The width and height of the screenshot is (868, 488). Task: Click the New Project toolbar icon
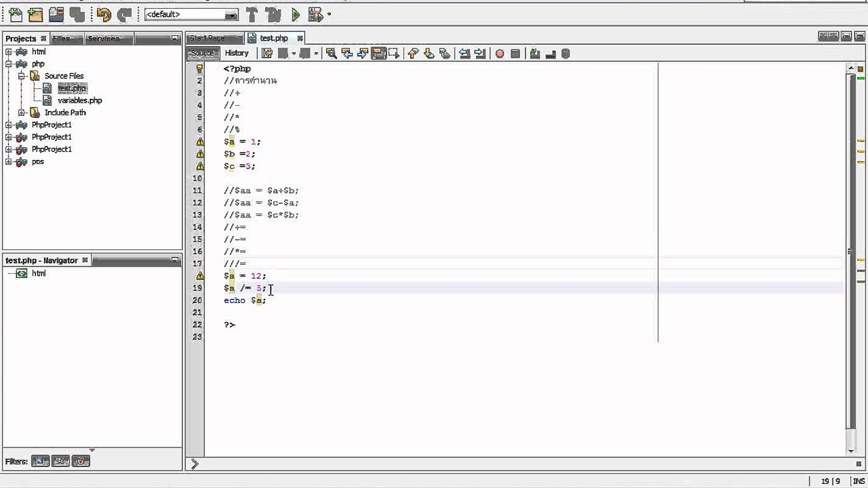(x=35, y=14)
